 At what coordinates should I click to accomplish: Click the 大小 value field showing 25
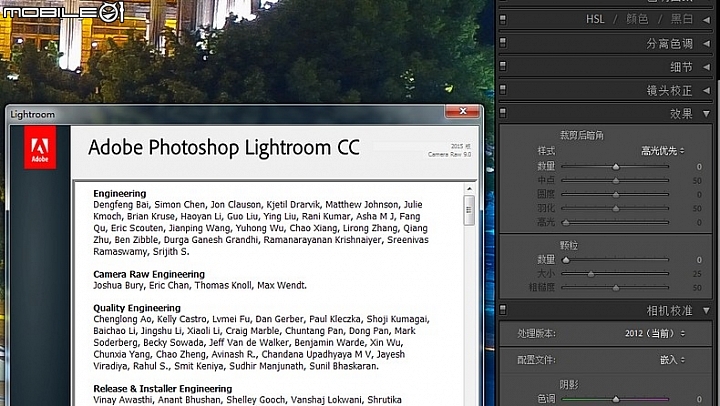[697, 274]
